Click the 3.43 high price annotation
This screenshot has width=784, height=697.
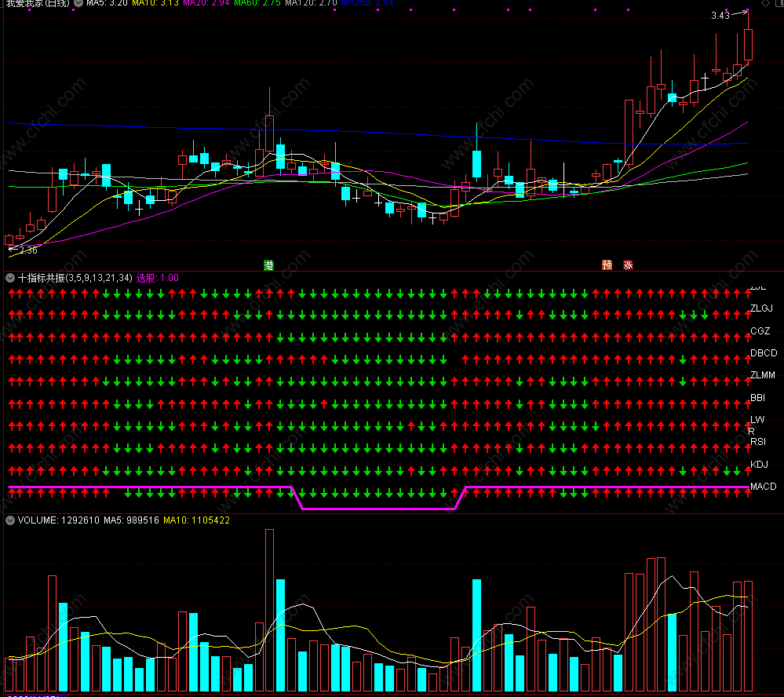(720, 16)
